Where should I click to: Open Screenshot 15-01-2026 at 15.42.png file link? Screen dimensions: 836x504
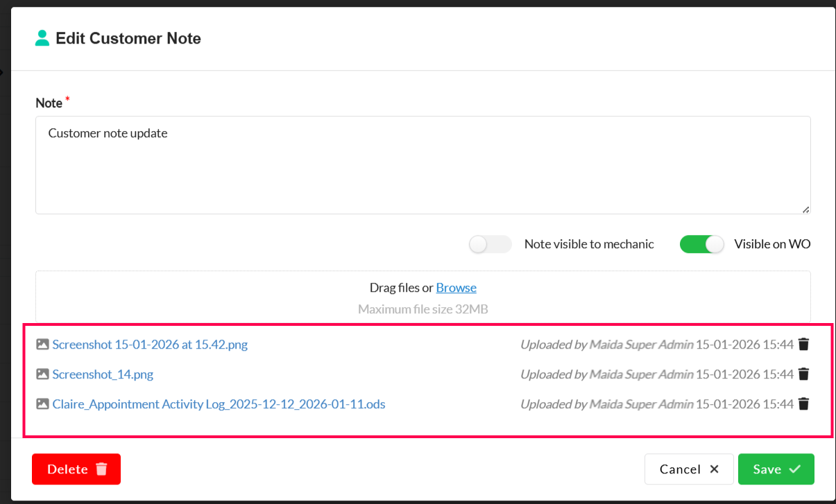pos(150,344)
